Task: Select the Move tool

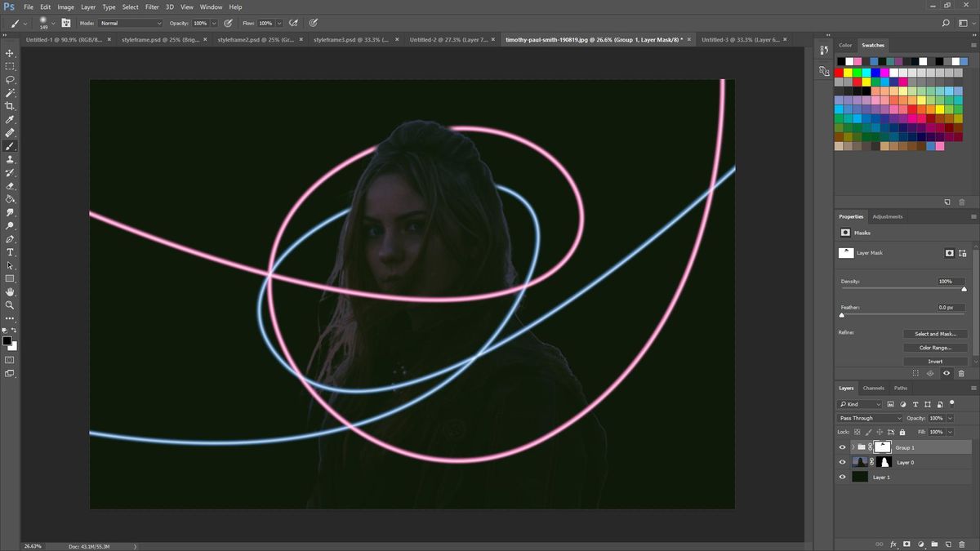Action: (10, 54)
